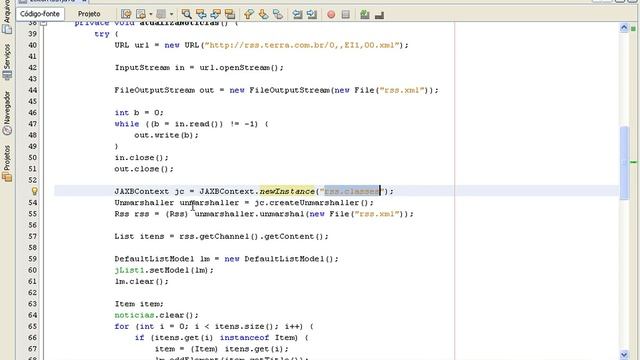Image resolution: width=640 pixels, height=360 pixels.
Task: Click the "rss.xml" string on line 44
Action: pyautogui.click(x=402, y=90)
